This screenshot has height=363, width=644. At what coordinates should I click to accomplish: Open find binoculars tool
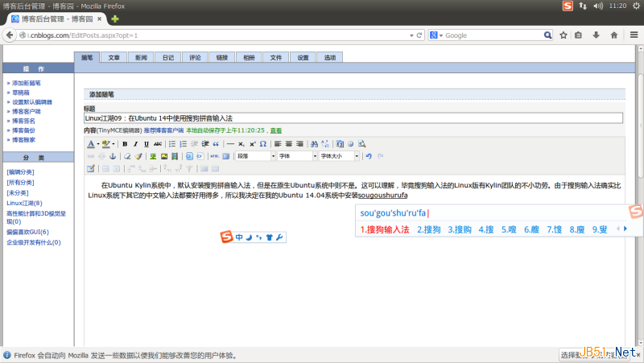pos(314,144)
